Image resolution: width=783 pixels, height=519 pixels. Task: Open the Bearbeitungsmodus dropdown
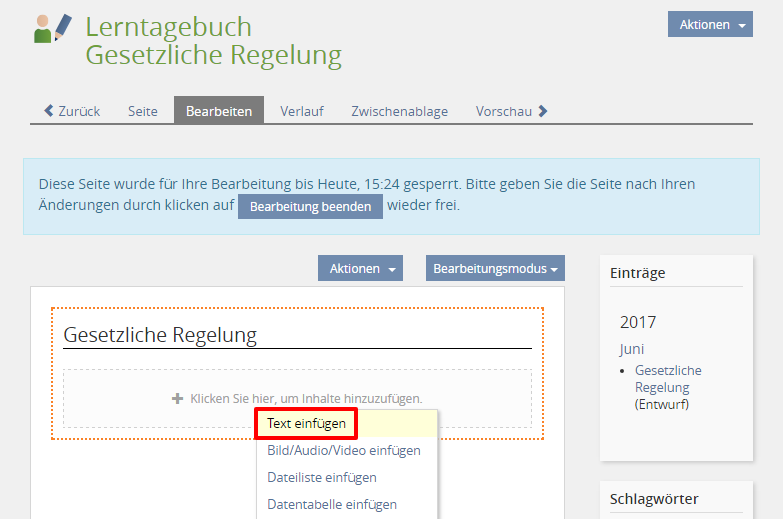point(495,268)
